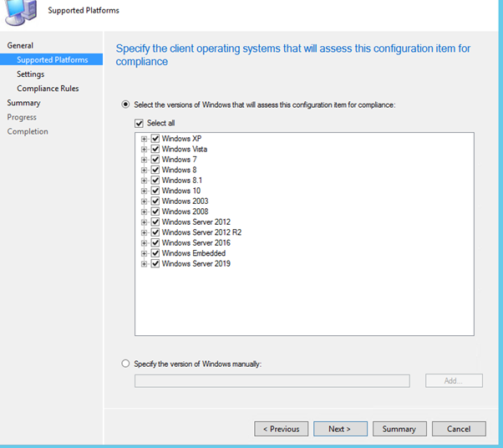Image resolution: width=503 pixels, height=448 pixels.
Task: Uncheck the Windows Server 2016 checkbox
Action: coord(155,243)
